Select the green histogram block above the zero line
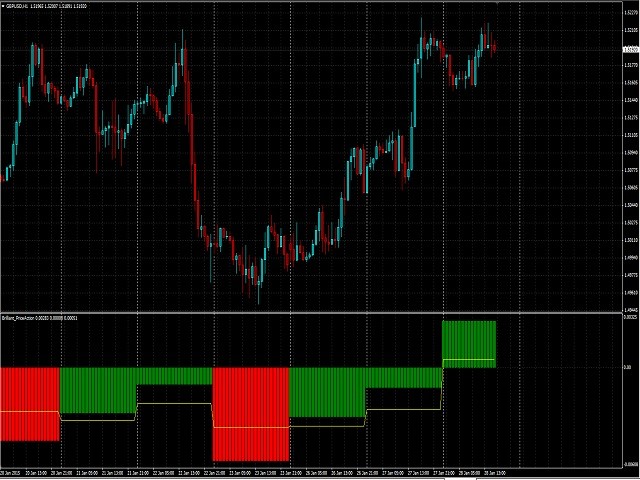Viewport: 640px width, 480px height. 469,344
